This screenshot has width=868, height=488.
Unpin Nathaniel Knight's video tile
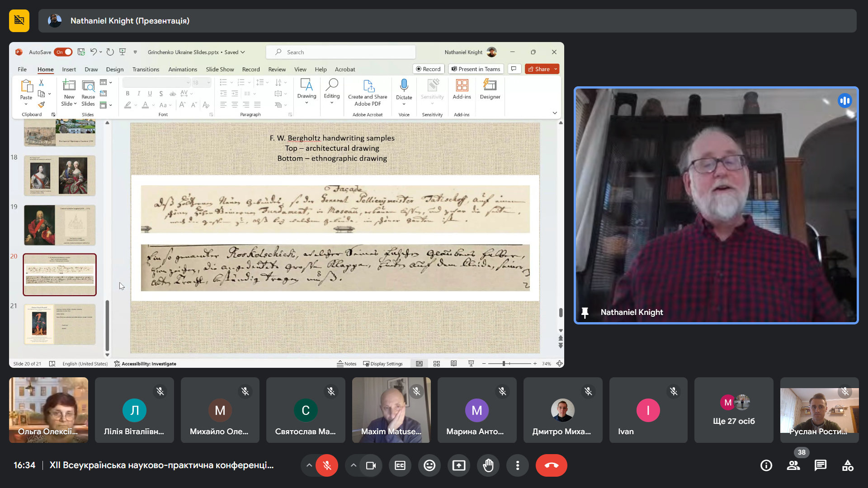click(585, 312)
